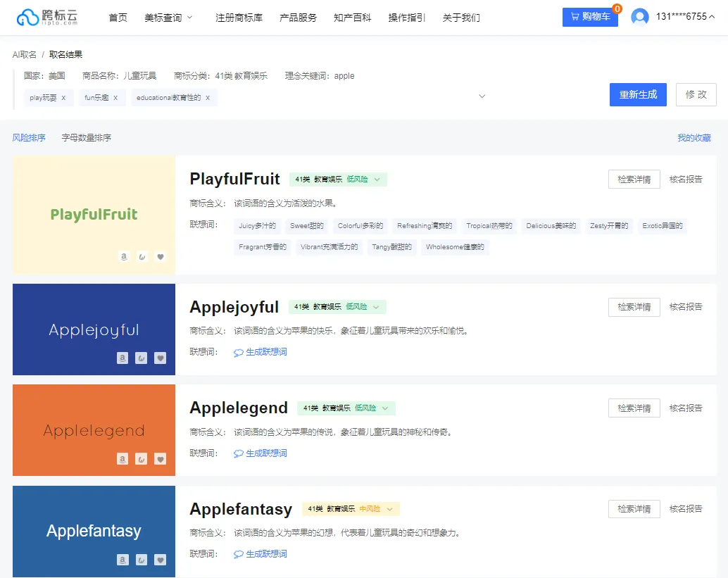This screenshot has height=578, width=728.
Task: Click the Applelegend orange logo thumbnail
Action: tap(94, 430)
